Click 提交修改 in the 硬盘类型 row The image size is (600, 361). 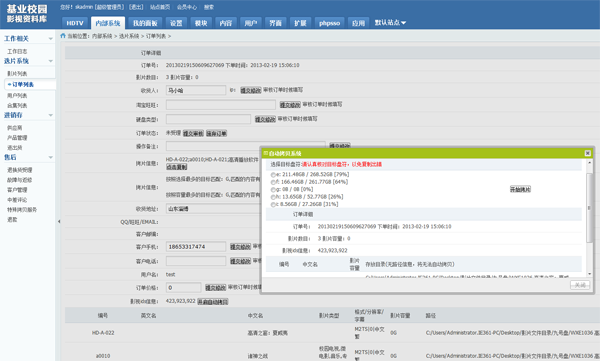pos(265,119)
